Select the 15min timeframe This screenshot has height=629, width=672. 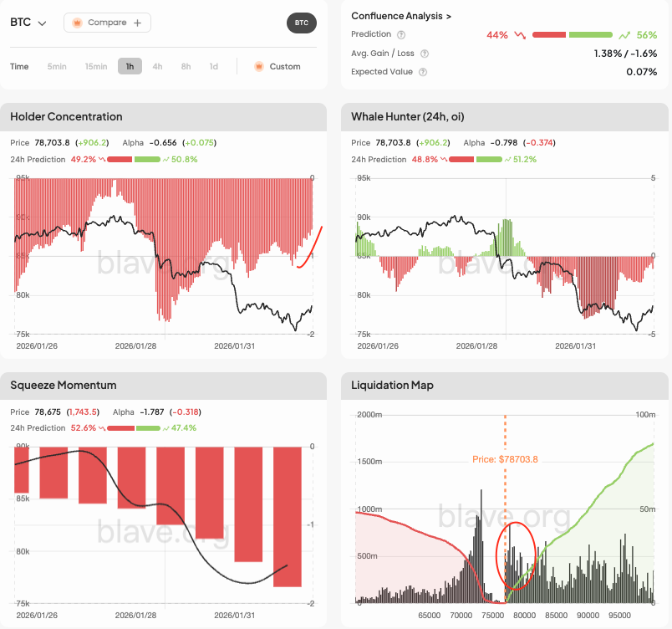(95, 67)
